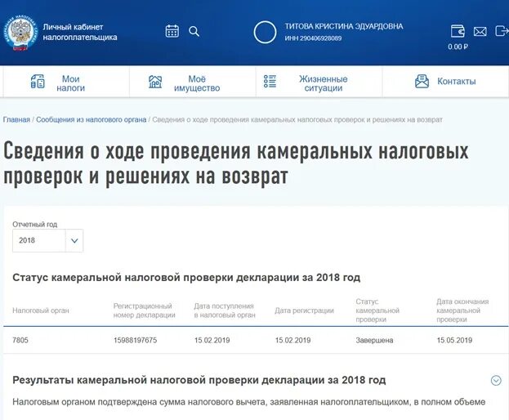
Task: Open the circular user avatar
Action: [265, 32]
